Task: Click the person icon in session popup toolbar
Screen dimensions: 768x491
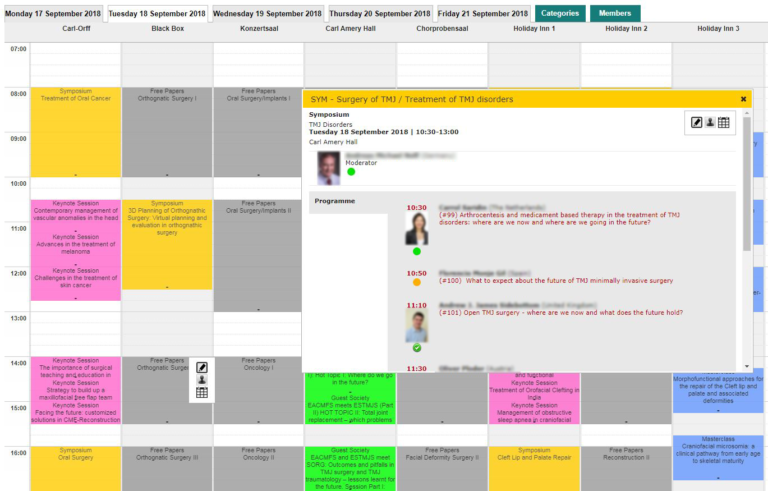Action: pyautogui.click(x=710, y=123)
